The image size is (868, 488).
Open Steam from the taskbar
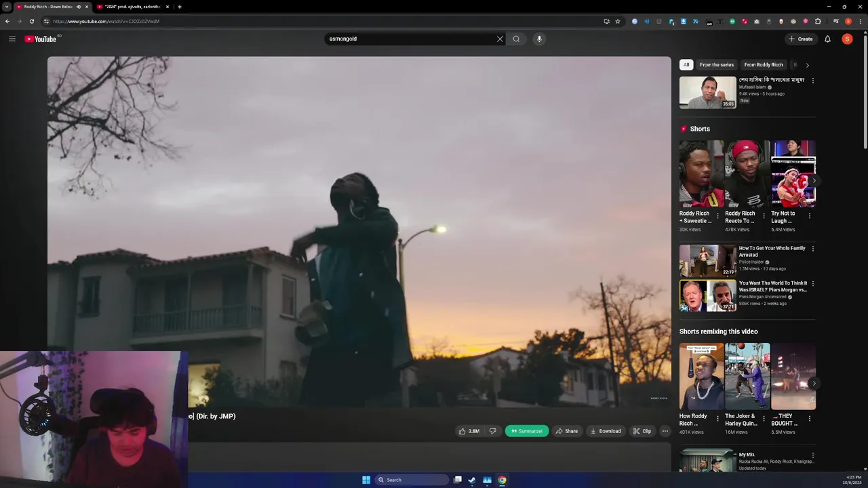tap(472, 480)
